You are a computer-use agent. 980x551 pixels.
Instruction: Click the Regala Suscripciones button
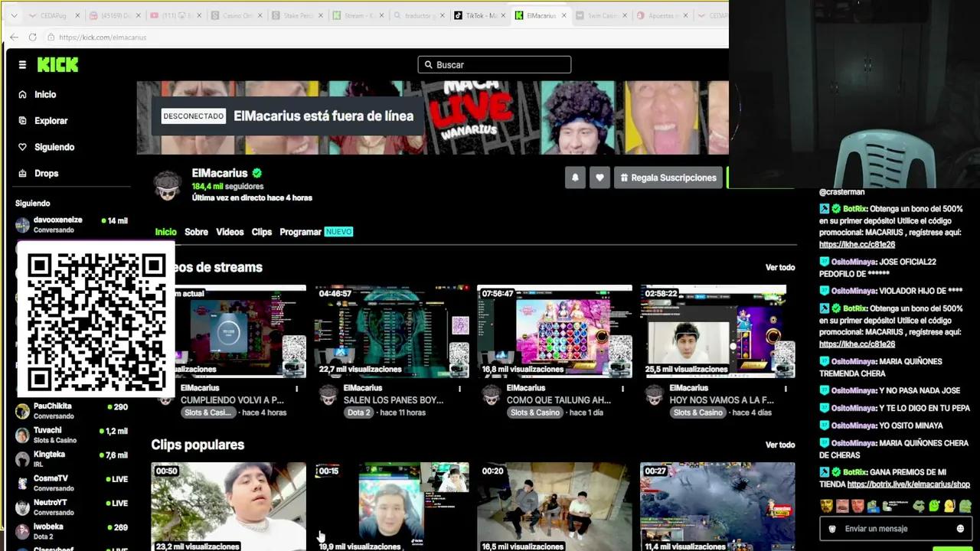coord(668,178)
